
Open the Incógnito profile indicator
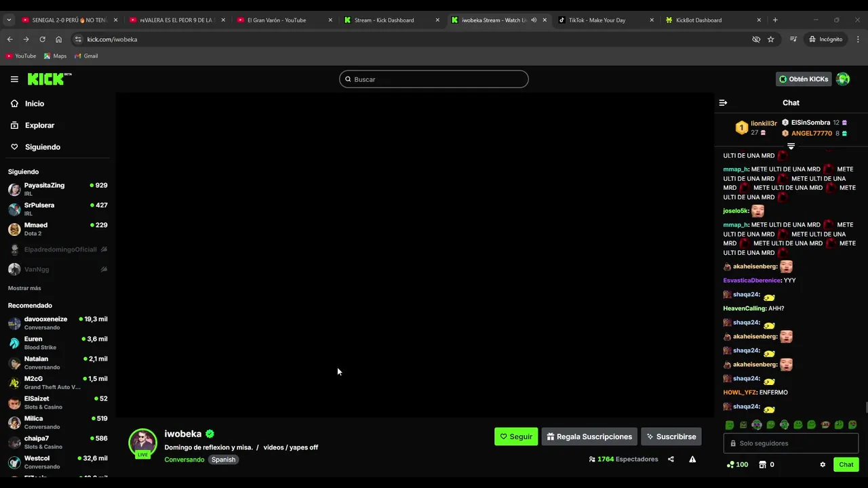click(825, 39)
